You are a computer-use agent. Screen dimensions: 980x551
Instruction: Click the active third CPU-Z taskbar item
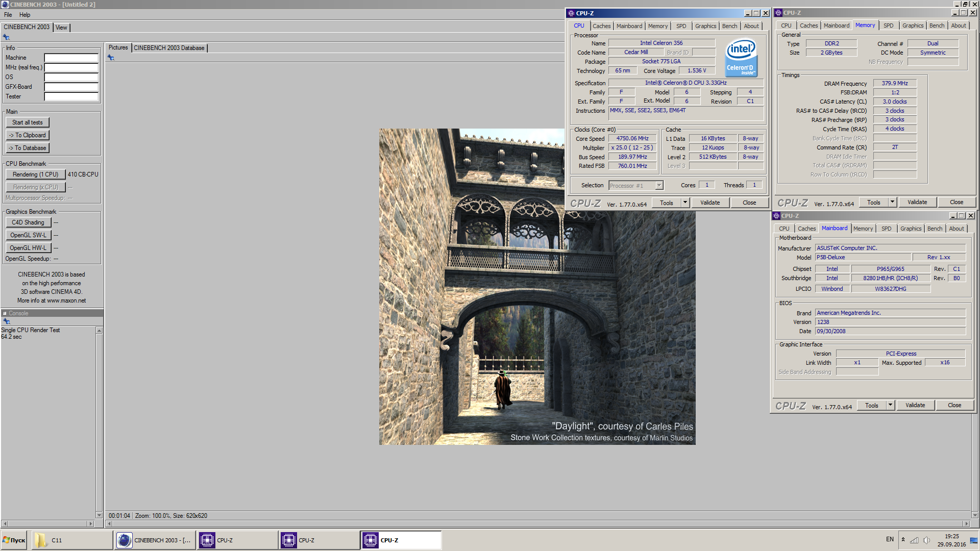point(401,540)
